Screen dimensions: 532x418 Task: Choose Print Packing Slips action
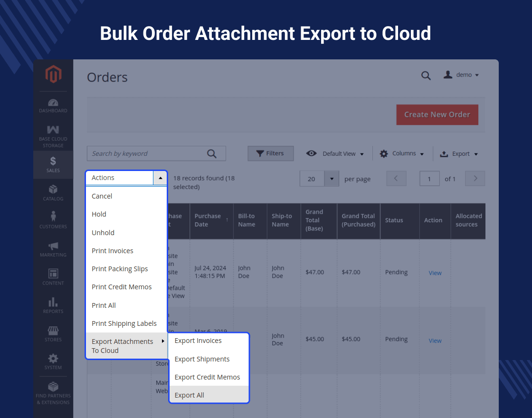[120, 269]
